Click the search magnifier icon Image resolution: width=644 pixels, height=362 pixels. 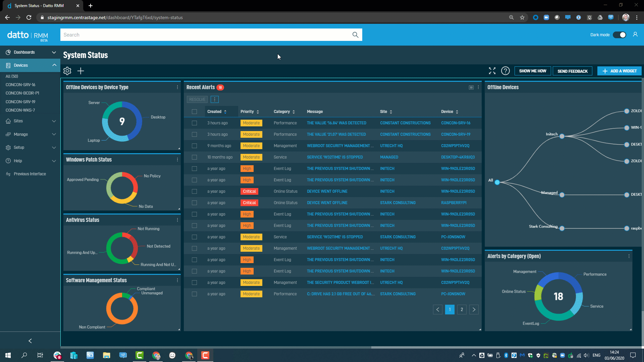pyautogui.click(x=355, y=35)
